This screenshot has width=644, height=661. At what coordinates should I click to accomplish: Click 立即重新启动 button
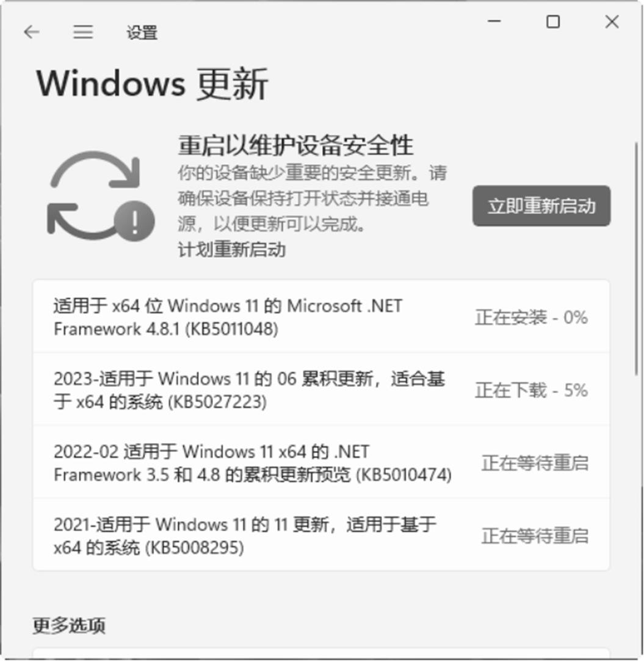click(541, 206)
